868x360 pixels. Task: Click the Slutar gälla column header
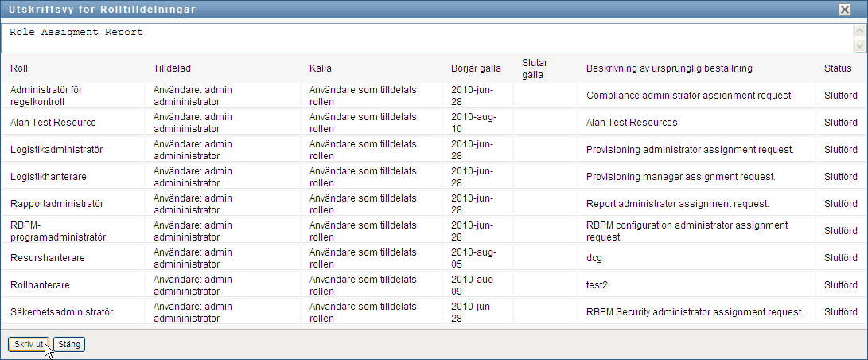(x=534, y=68)
